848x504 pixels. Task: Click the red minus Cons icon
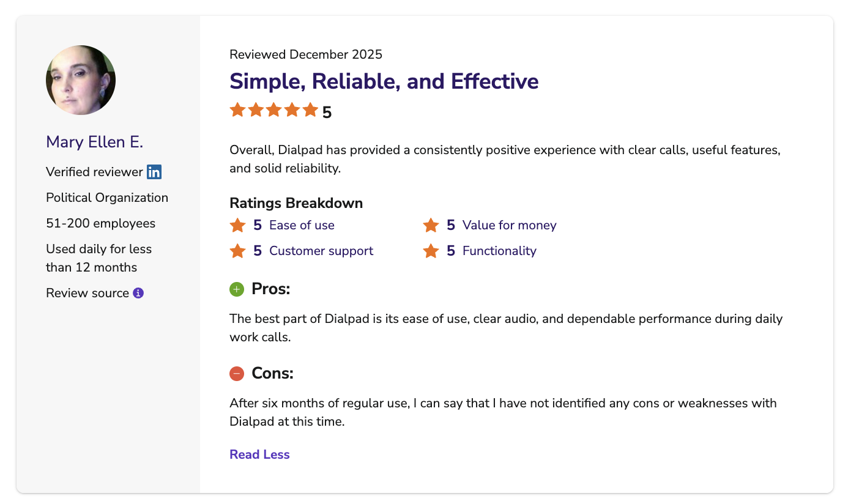click(237, 373)
